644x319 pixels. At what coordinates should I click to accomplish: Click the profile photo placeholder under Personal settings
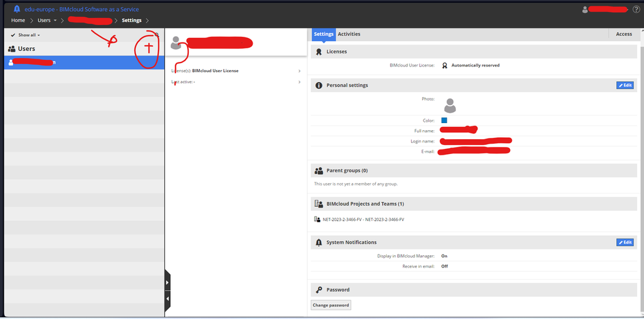pyautogui.click(x=450, y=106)
